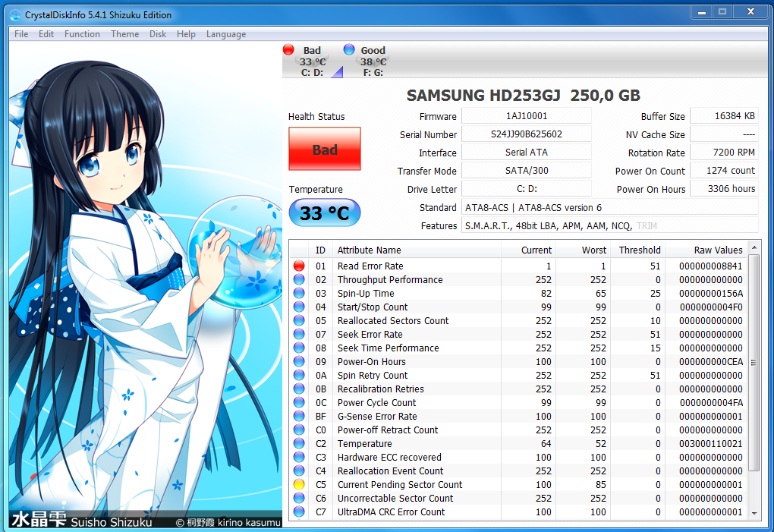The height and width of the screenshot is (532, 774).
Task: Click blue icon for Reallocated Sectors Count
Action: [x=299, y=321]
